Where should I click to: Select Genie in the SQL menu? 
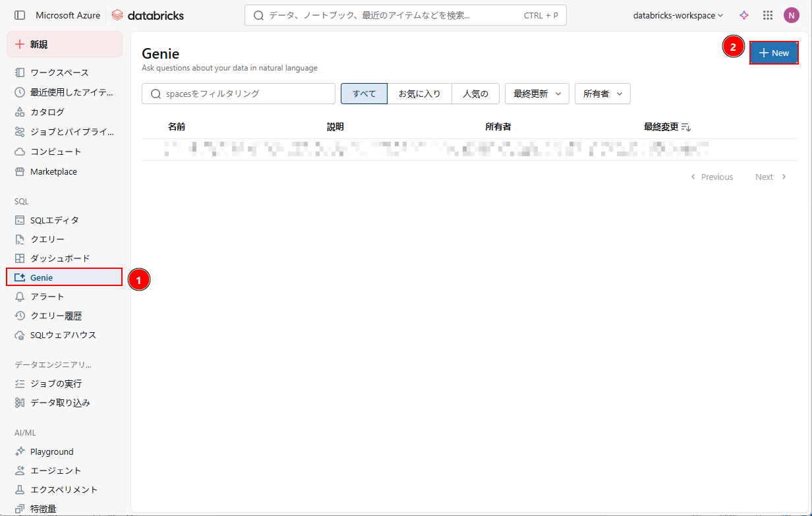pos(42,277)
